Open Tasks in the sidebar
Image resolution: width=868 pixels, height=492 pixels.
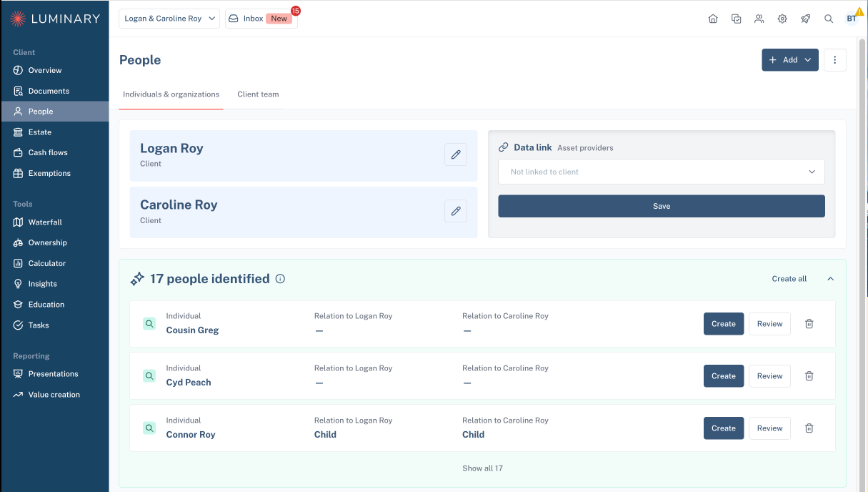click(x=54, y=325)
